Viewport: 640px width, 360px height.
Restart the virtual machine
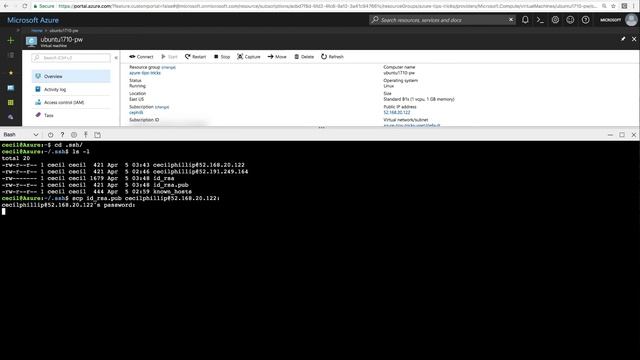point(196,57)
